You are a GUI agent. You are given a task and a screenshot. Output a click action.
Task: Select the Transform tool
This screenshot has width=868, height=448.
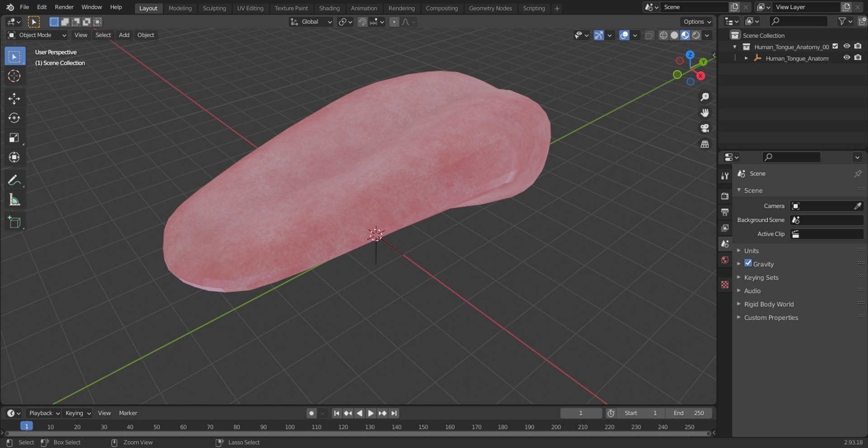14,157
